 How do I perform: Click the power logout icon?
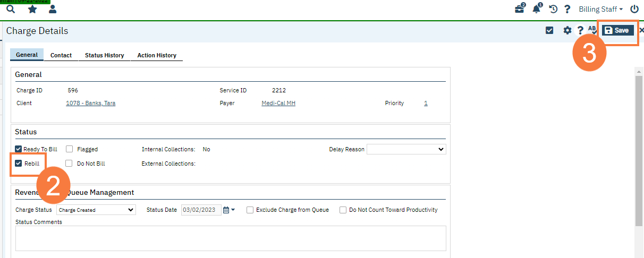tap(634, 9)
